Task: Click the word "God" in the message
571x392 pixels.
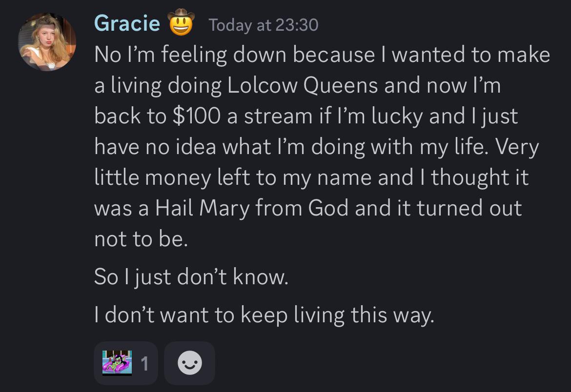Action: [328, 208]
